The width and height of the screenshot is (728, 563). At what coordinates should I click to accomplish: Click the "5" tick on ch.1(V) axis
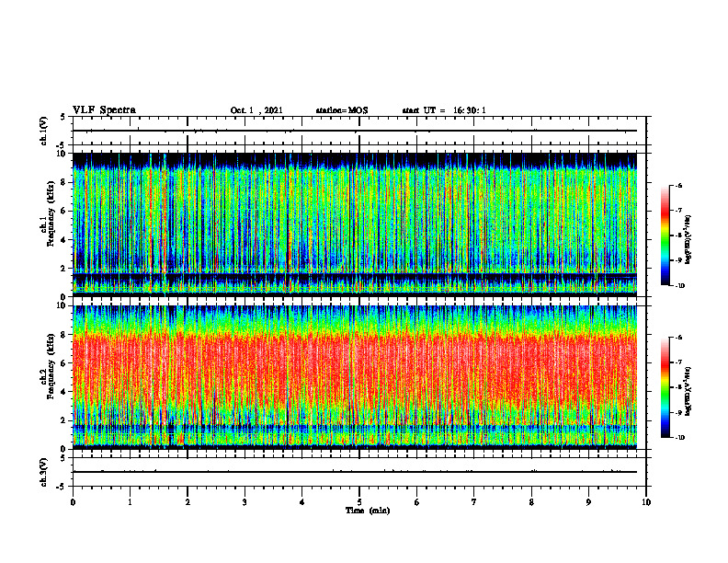click(x=63, y=117)
